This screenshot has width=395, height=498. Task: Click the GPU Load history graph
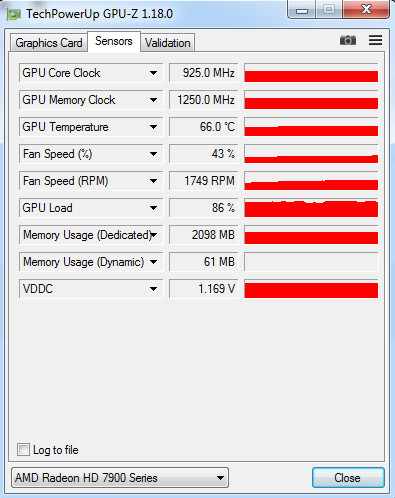[311, 208]
